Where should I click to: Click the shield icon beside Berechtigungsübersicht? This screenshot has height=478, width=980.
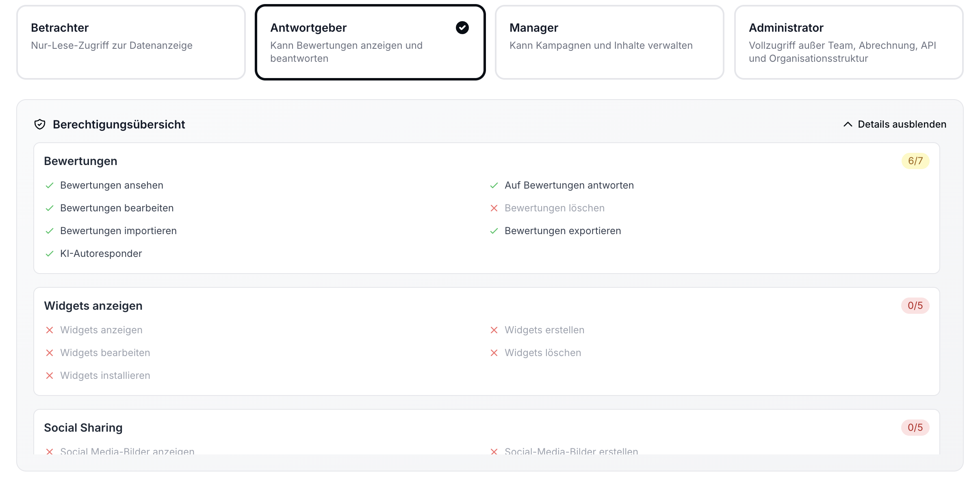click(x=39, y=124)
